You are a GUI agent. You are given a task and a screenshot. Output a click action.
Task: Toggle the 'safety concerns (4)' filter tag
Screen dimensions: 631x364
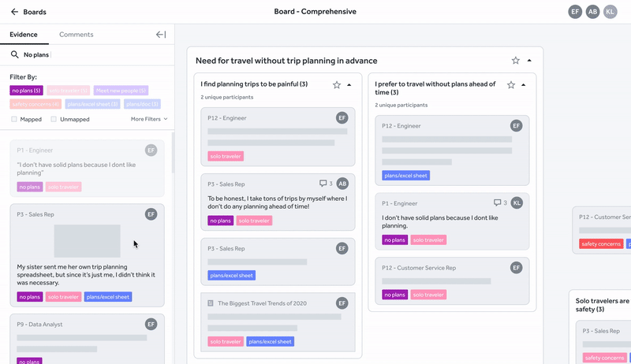(x=35, y=104)
